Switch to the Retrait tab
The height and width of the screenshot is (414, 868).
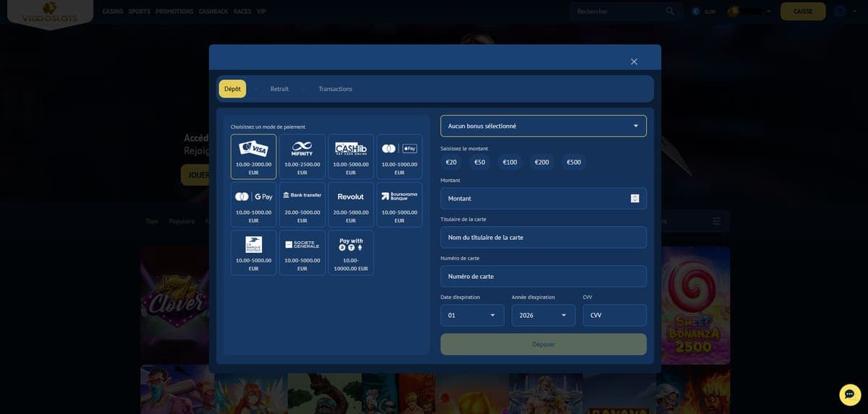pos(279,89)
